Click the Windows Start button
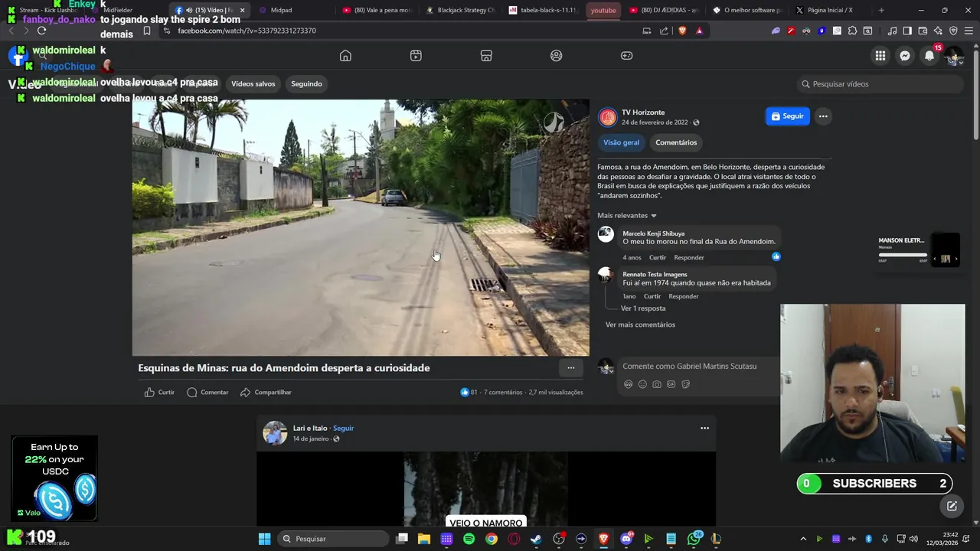The height and width of the screenshot is (551, 980). point(264,539)
